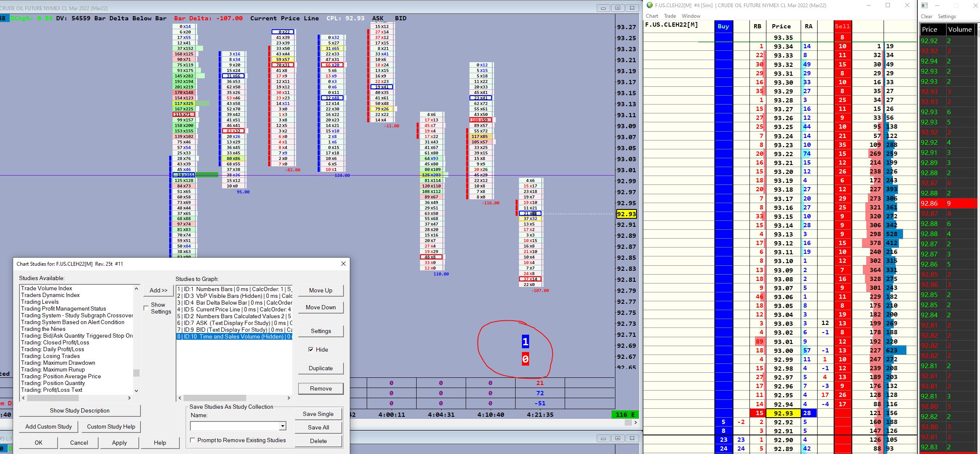Click the Save All button
This screenshot has width=980, height=454.
pos(318,427)
